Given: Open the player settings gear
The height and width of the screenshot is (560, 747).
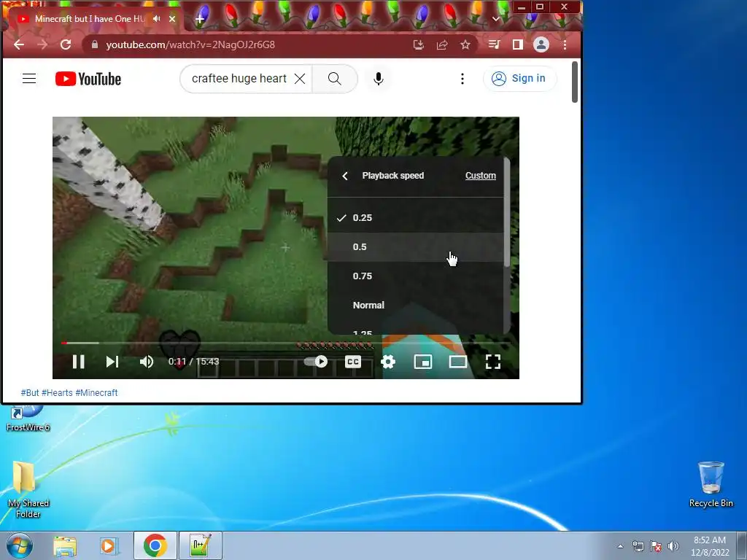Looking at the screenshot, I should click(388, 362).
